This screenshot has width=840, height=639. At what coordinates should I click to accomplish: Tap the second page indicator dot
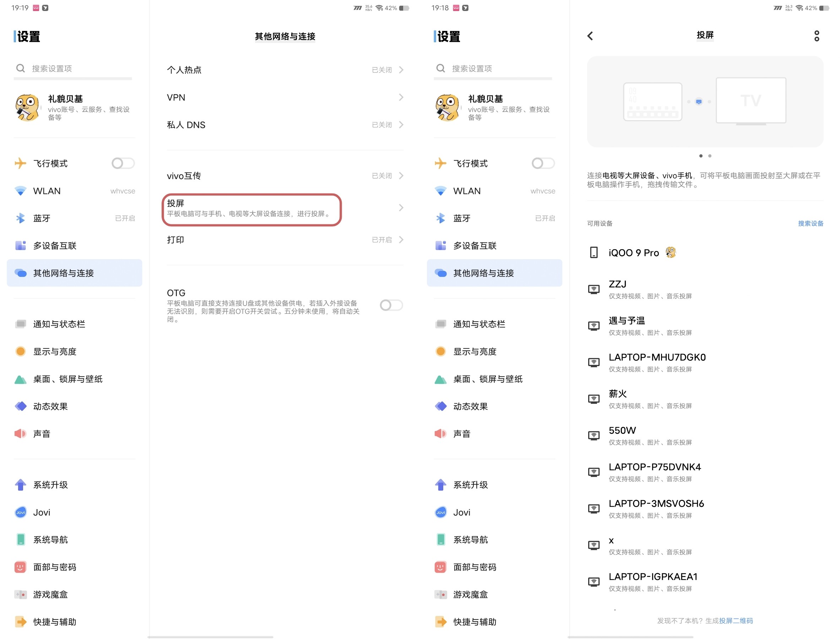coord(709,156)
